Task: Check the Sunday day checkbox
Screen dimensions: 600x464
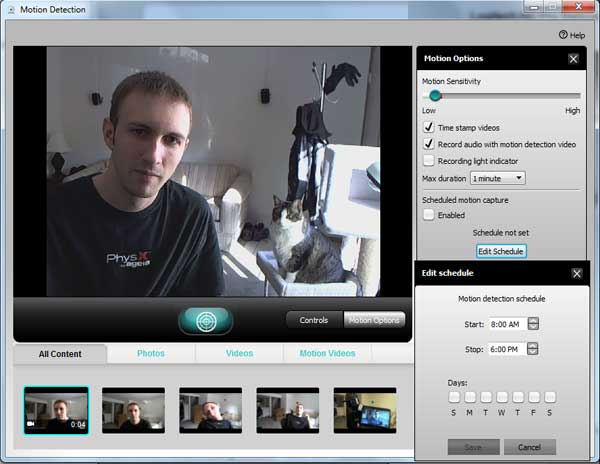Action: [454, 397]
